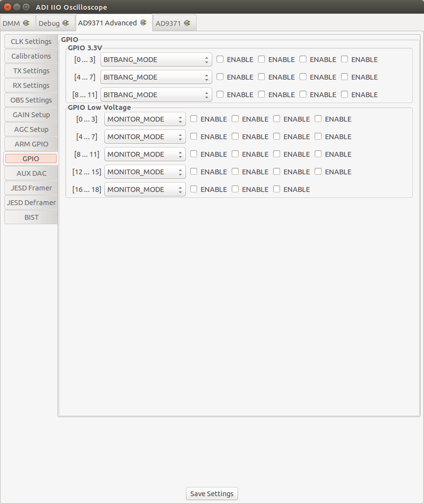Open the TX Settings panel
The width and height of the screenshot is (424, 504).
(31, 71)
